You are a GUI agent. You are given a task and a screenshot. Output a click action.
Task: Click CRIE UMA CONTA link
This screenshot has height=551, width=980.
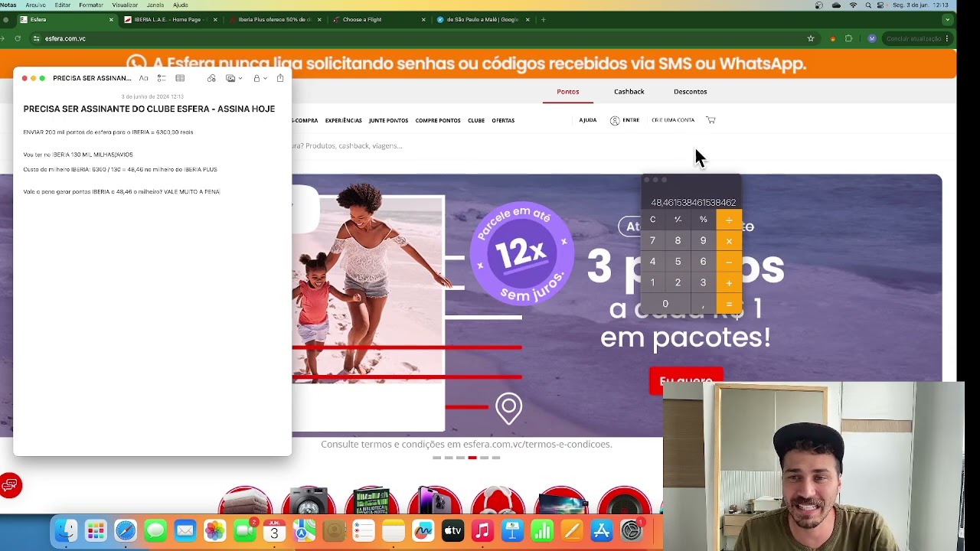(x=673, y=120)
